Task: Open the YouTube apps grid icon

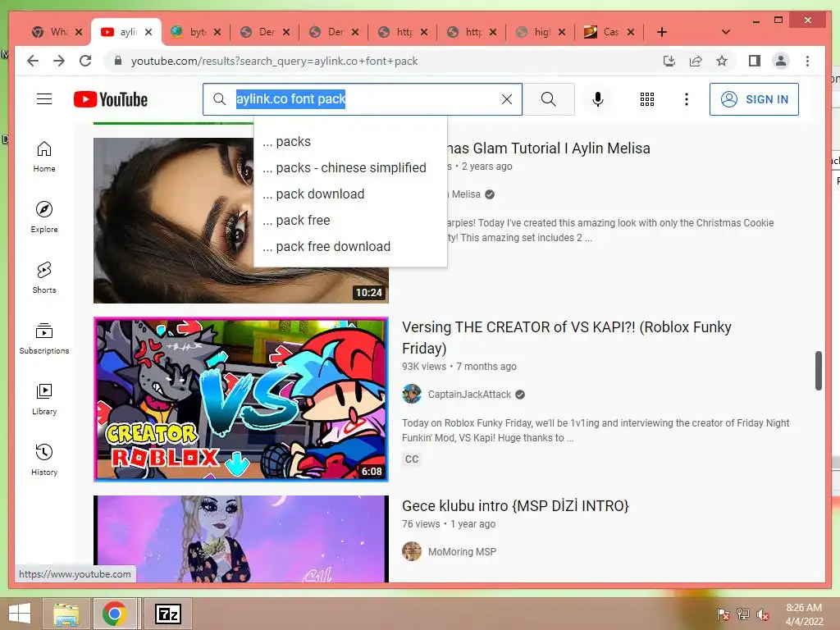Action: point(646,99)
